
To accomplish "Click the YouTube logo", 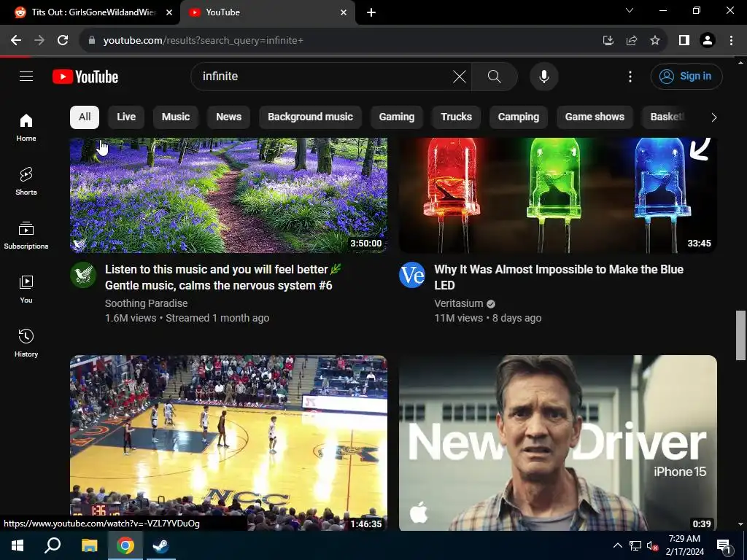I will point(85,77).
